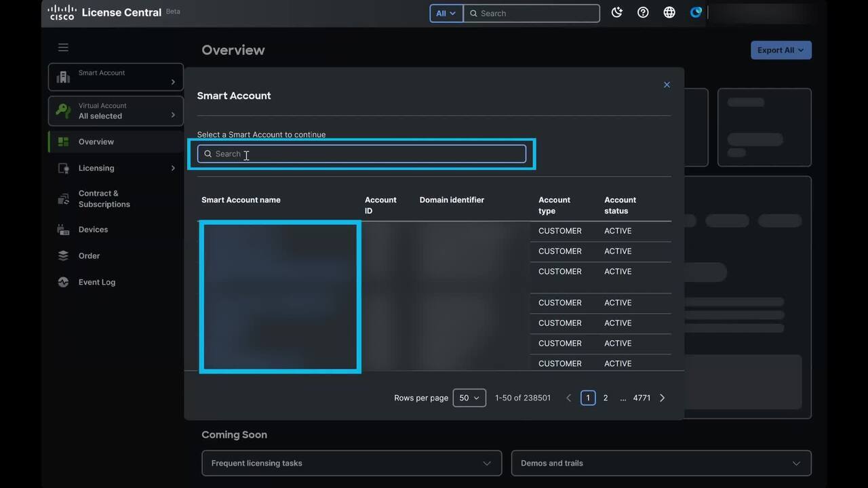Click Select a Smart Account to continue text
The width and height of the screenshot is (868, 488).
click(261, 134)
